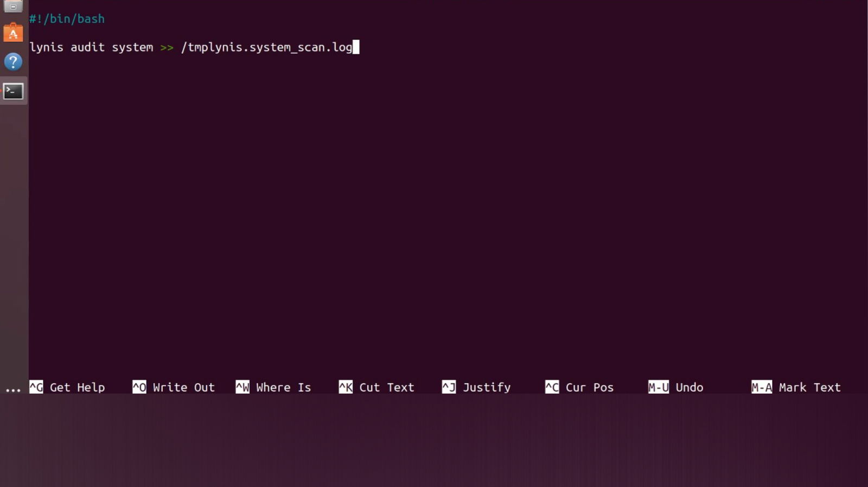Click the word audit in the command

coord(87,47)
